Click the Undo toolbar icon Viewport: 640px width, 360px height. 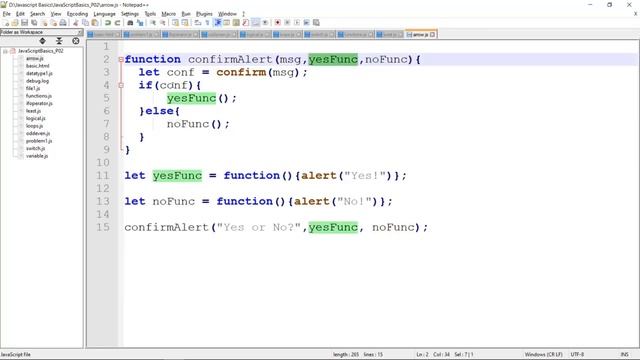coord(108,23)
